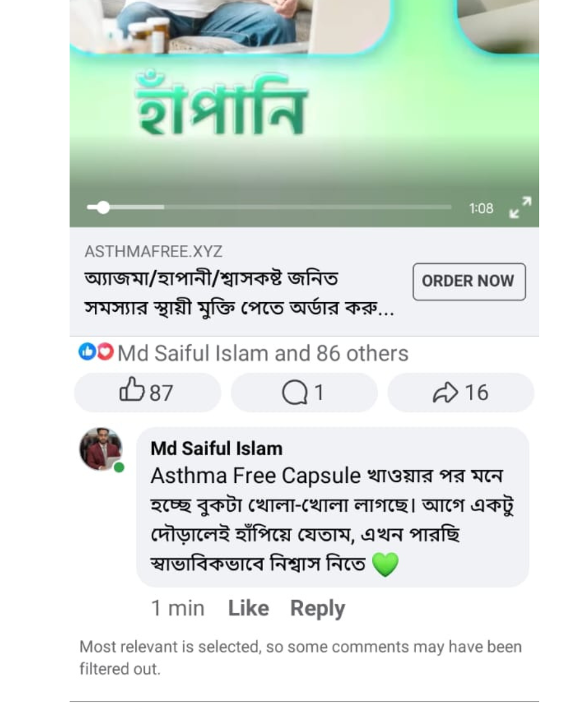This screenshot has width=588, height=710.
Task: Click the 1:08 video duration label
Action: tap(481, 209)
